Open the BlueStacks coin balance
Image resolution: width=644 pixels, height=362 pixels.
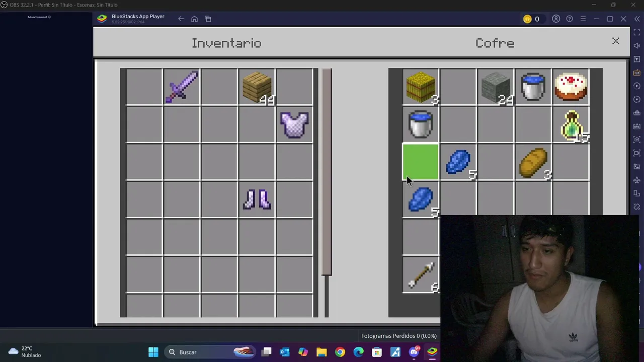pyautogui.click(x=531, y=19)
